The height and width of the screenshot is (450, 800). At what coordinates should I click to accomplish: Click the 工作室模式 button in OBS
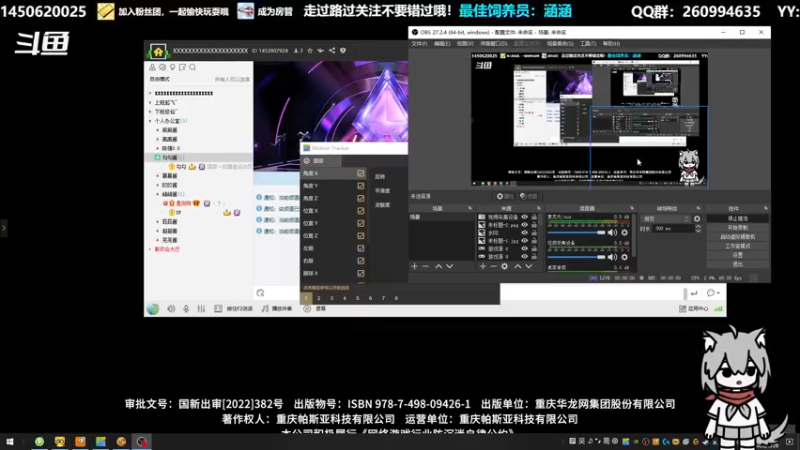point(738,246)
